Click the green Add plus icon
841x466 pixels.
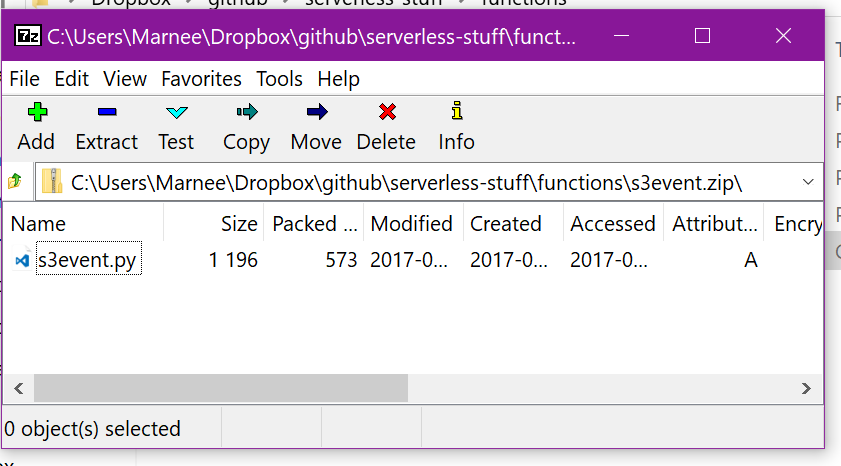(x=38, y=112)
